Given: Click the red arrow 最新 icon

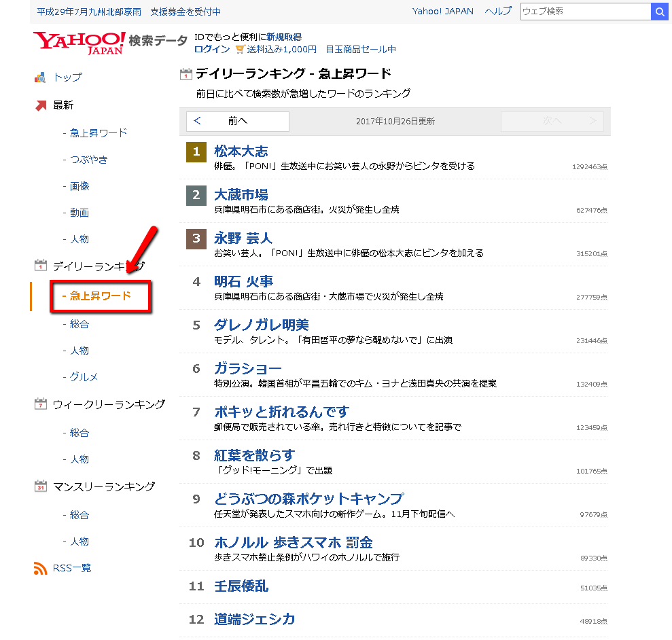Looking at the screenshot, I should point(40,105).
